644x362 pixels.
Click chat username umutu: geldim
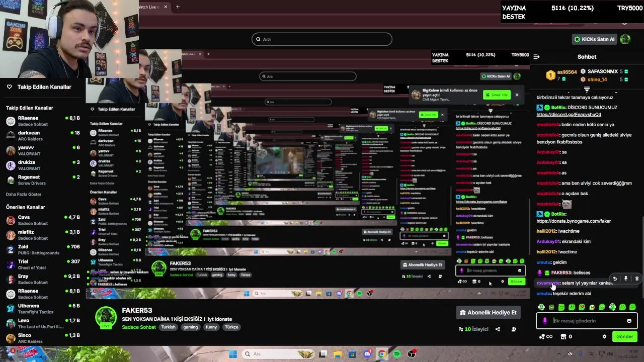click(x=544, y=262)
